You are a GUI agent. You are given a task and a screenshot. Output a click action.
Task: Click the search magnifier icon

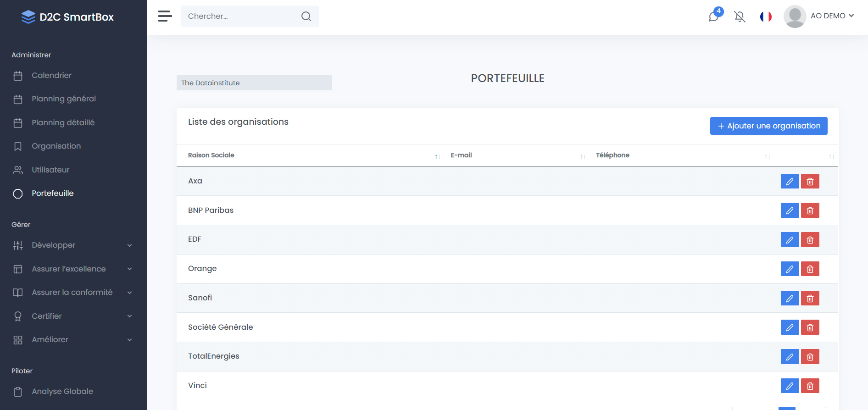tap(306, 17)
